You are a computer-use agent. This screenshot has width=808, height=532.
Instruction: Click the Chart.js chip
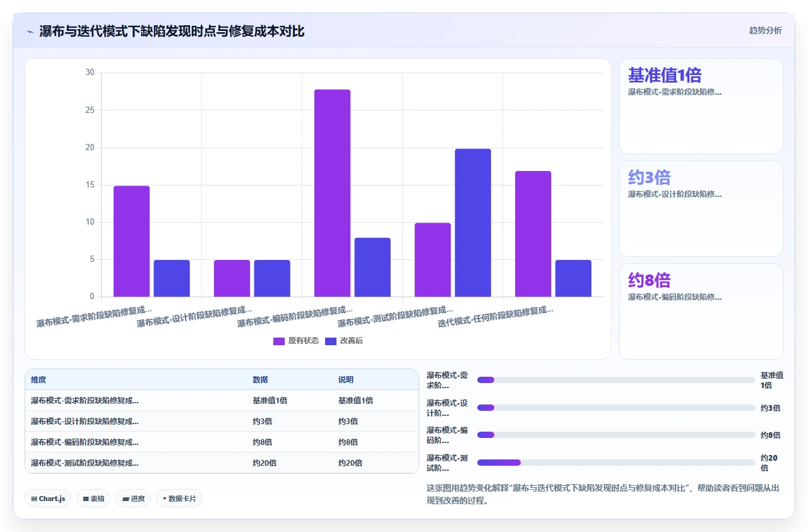[x=48, y=499]
